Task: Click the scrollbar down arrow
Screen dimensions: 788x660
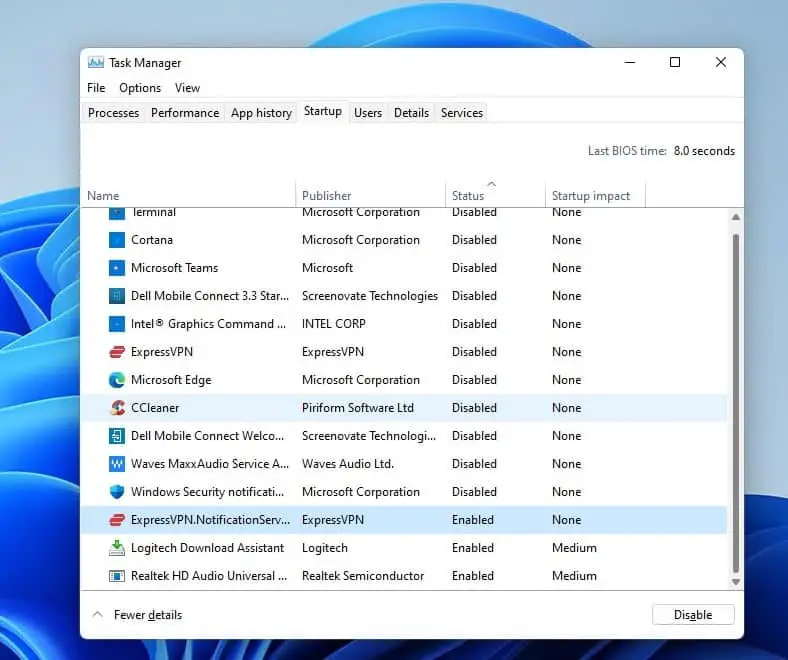Action: (x=736, y=582)
